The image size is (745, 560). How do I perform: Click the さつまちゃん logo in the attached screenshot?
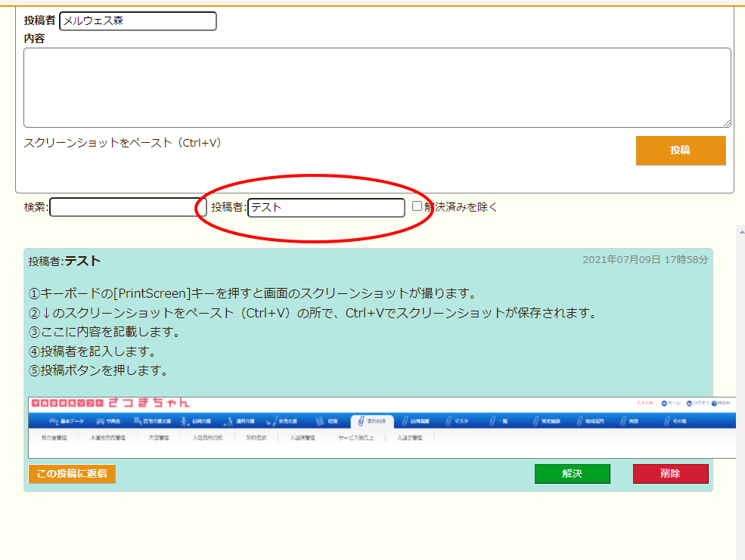coord(148,404)
